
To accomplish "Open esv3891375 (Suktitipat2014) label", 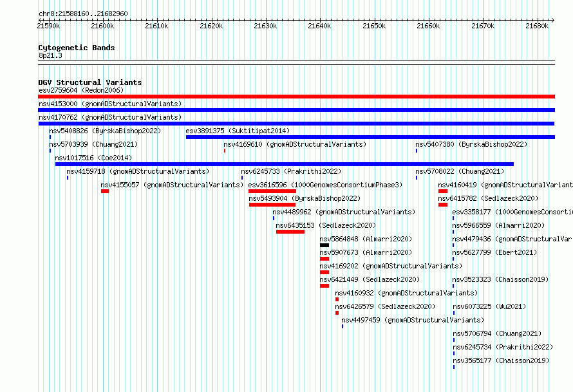I will (x=238, y=131).
